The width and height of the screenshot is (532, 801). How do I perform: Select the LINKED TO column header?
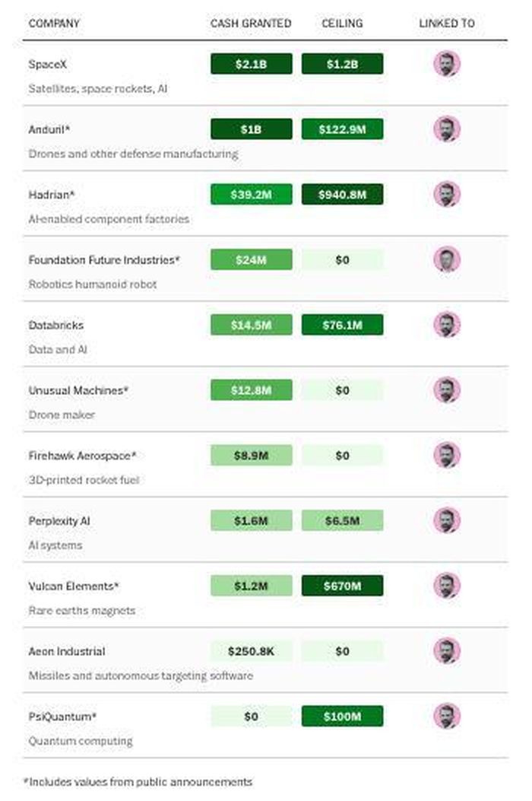447,24
